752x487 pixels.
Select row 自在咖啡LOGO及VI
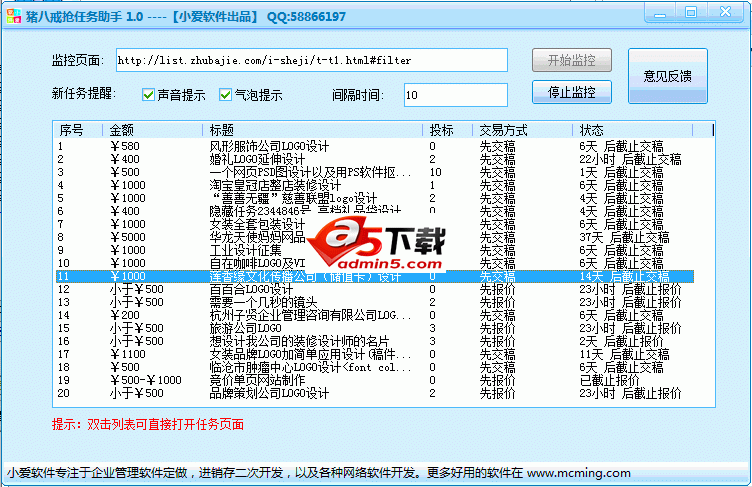click(x=374, y=263)
